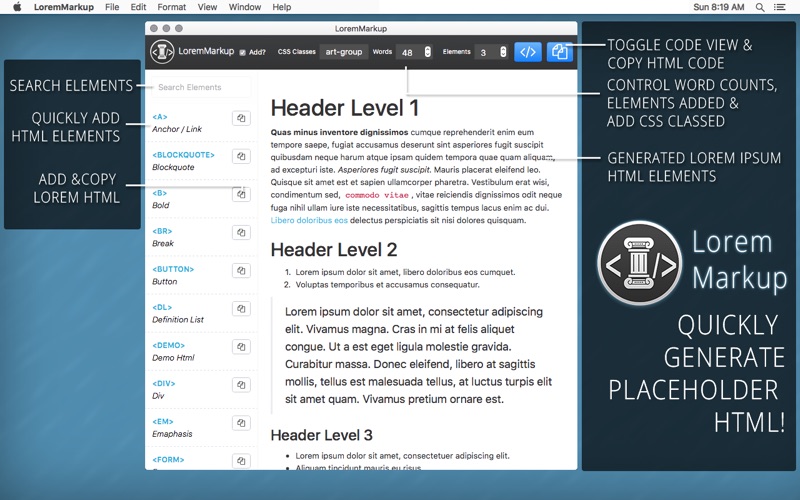
Task: Click the CSS Classes art-group field
Action: tap(344, 52)
